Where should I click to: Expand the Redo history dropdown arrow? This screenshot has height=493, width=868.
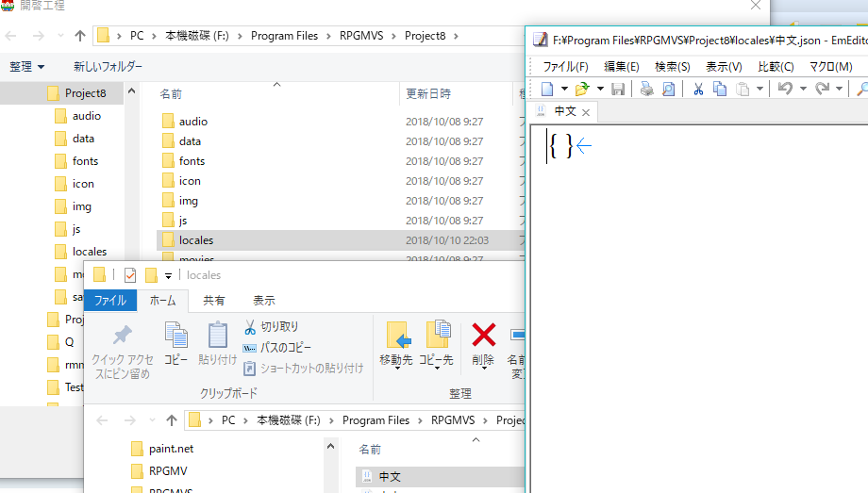[x=839, y=89]
